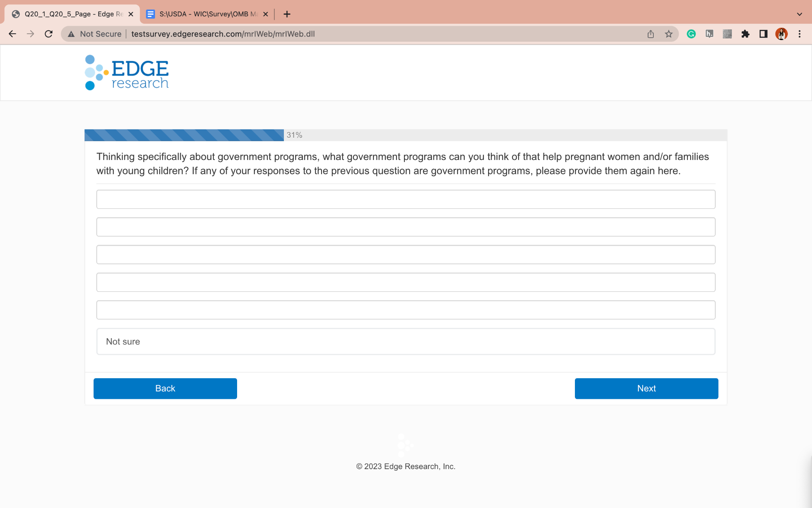Viewport: 812px width, 508px height.
Task: Click the Back button
Action: [x=165, y=388]
